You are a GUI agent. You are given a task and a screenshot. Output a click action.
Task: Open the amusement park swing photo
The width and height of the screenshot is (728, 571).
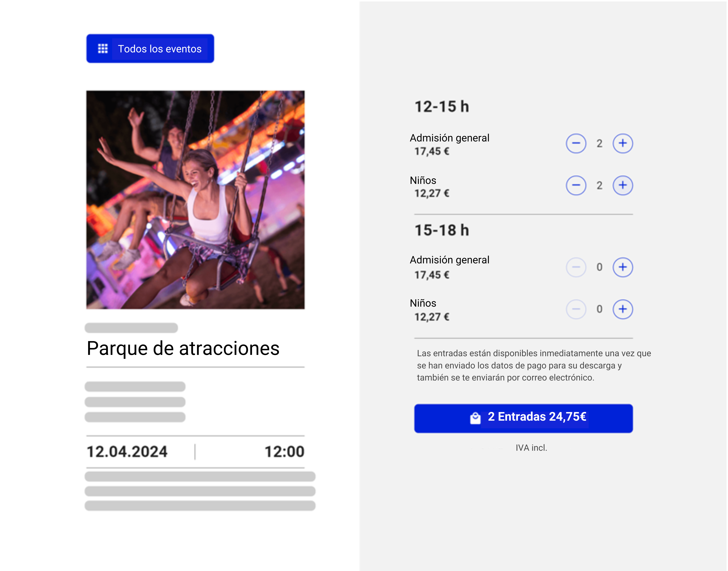(x=195, y=200)
